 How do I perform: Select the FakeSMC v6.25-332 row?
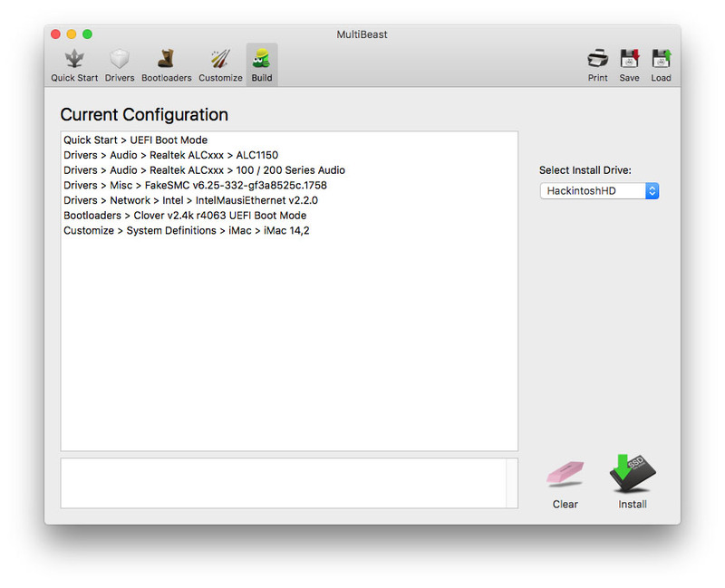tap(289, 186)
